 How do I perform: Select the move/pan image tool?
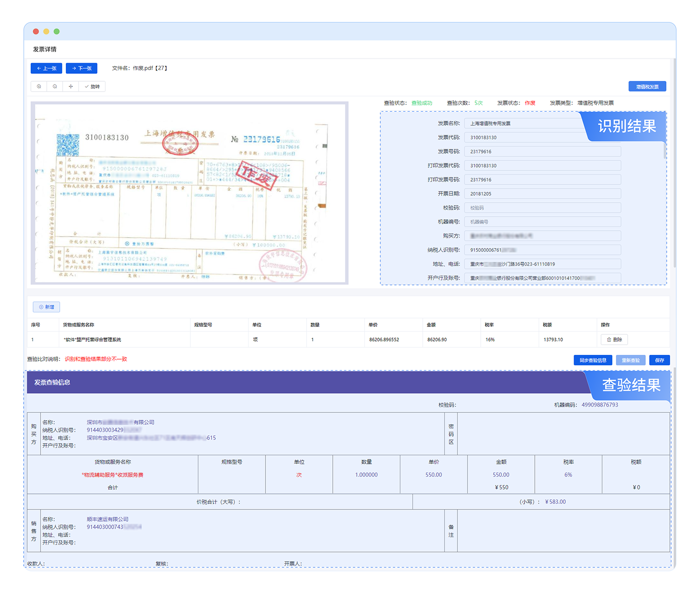(x=70, y=86)
